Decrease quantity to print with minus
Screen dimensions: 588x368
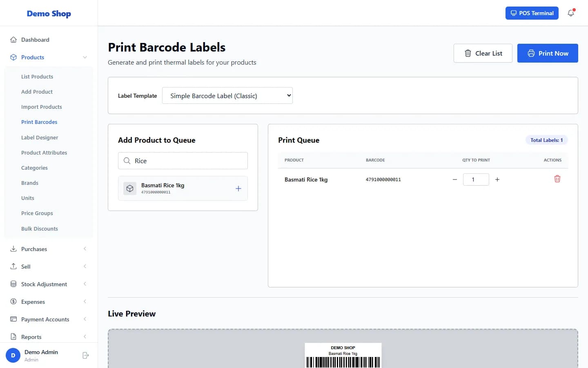click(455, 180)
